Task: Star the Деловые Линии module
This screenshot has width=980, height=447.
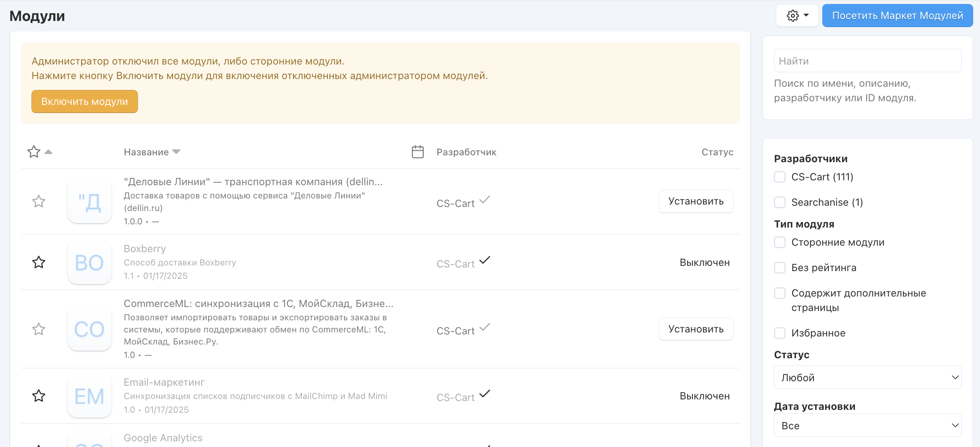Action: click(39, 201)
